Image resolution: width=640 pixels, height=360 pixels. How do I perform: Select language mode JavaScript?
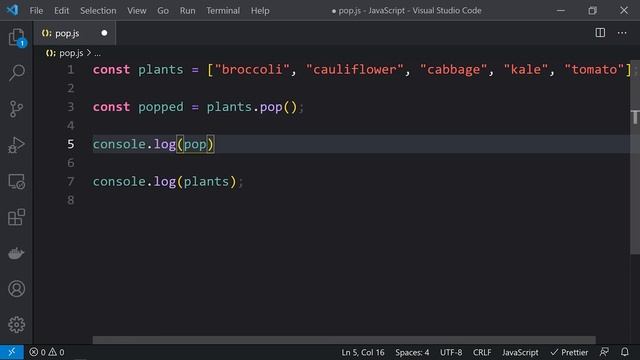coord(520,352)
